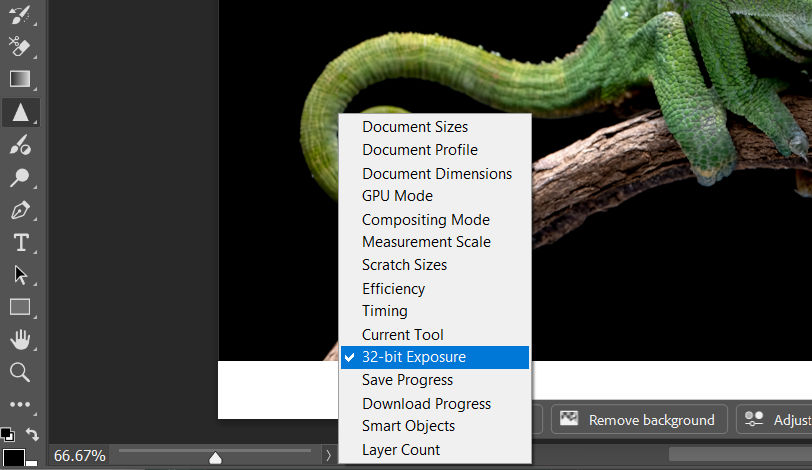Choose Document Profile in the menu
Screen dimensions: 812x470
click(x=435, y=150)
